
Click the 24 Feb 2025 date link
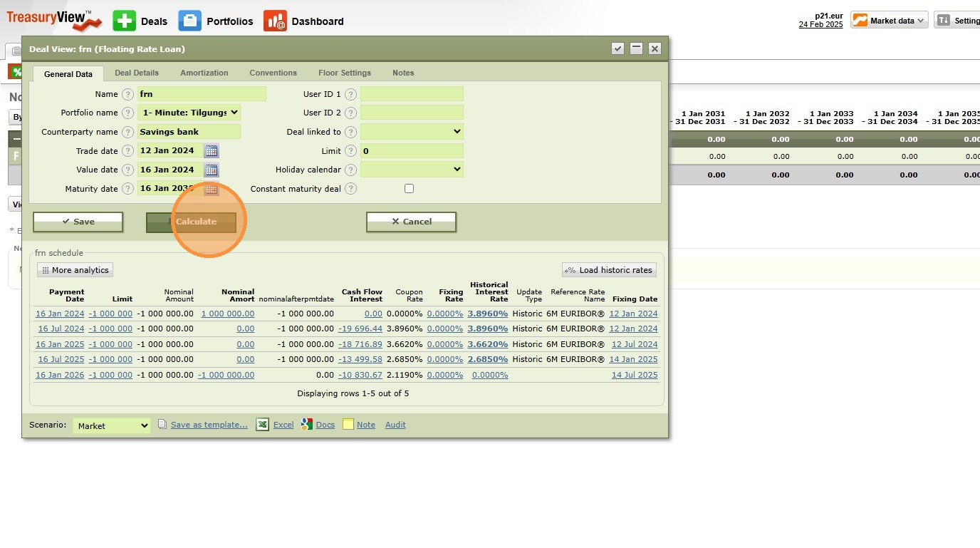[820, 24]
